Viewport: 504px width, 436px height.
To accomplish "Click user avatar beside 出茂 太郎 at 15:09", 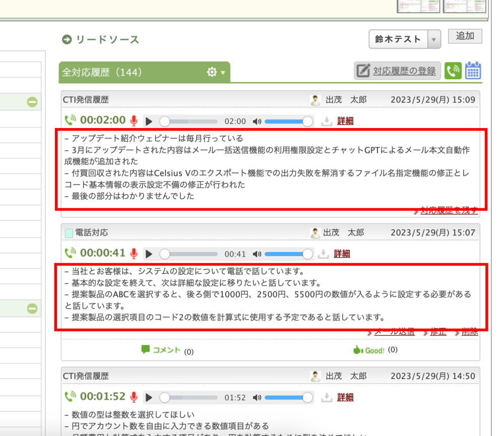I will [316, 100].
